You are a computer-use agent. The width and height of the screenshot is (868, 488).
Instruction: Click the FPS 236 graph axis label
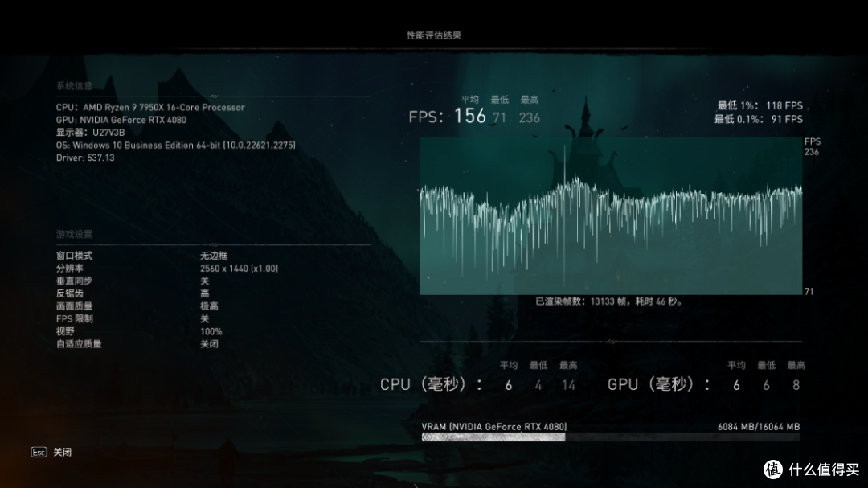click(812, 147)
